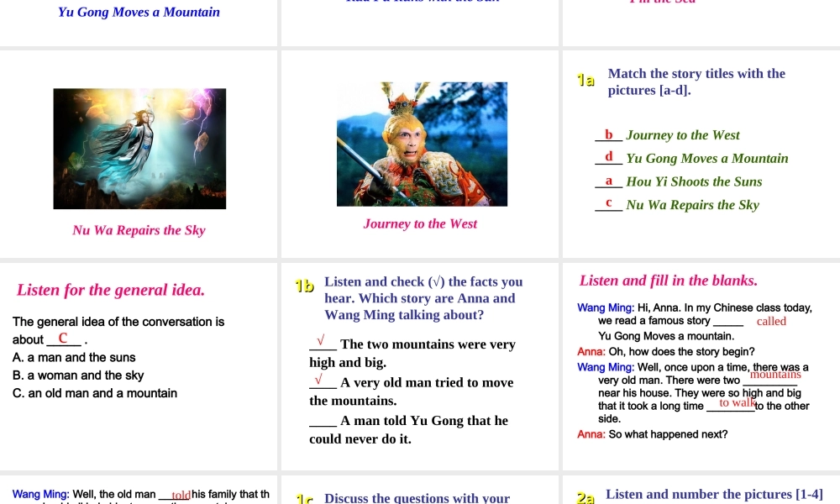Click the red answer 'to walk'
This screenshot has width=840, height=504.
(x=738, y=402)
